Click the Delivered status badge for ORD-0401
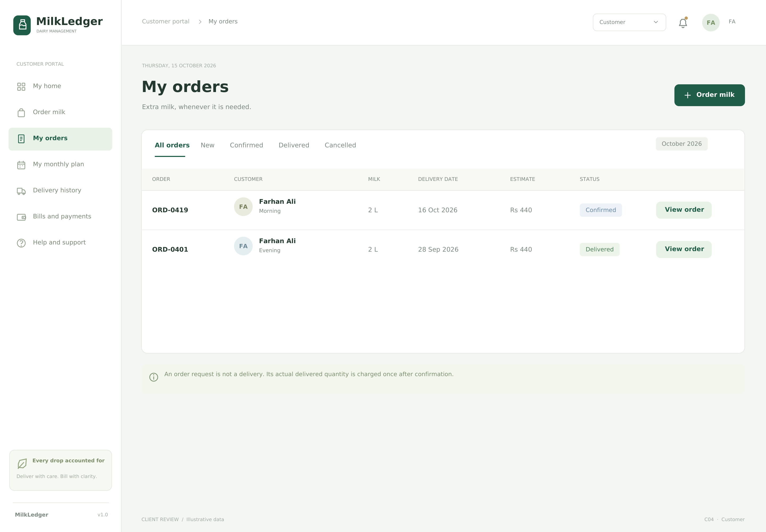The height and width of the screenshot is (532, 766). tap(599, 249)
